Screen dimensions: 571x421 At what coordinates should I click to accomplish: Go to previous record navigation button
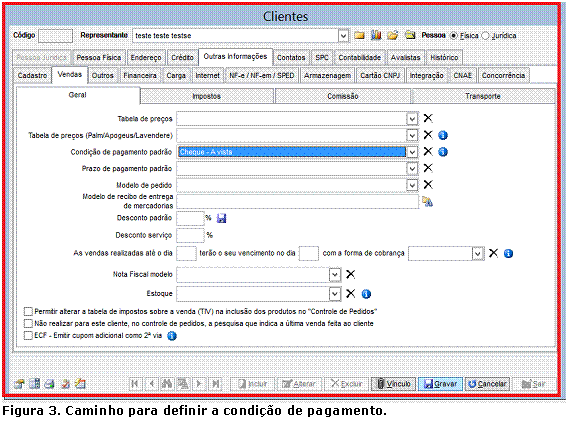[x=152, y=384]
